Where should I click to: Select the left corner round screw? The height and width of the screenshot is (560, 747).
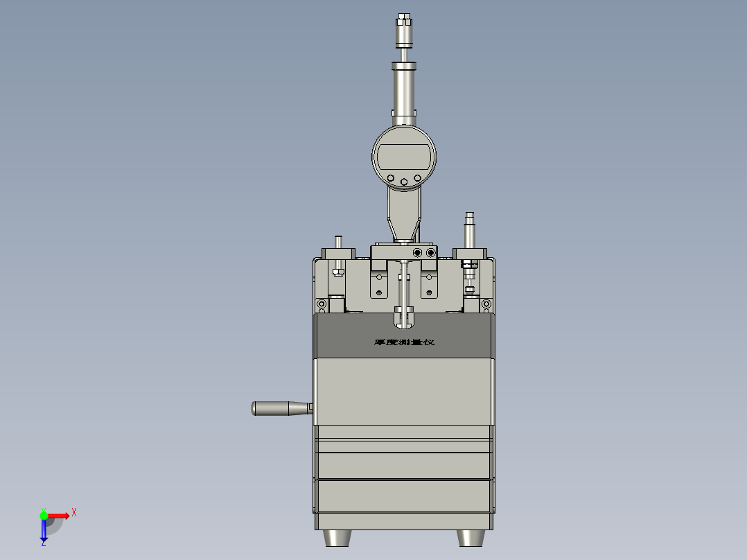(x=322, y=304)
